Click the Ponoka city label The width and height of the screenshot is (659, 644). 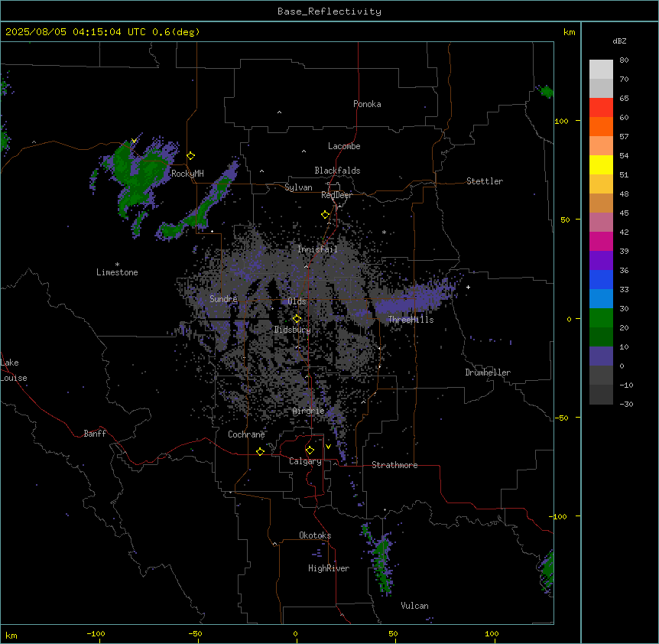click(x=367, y=104)
